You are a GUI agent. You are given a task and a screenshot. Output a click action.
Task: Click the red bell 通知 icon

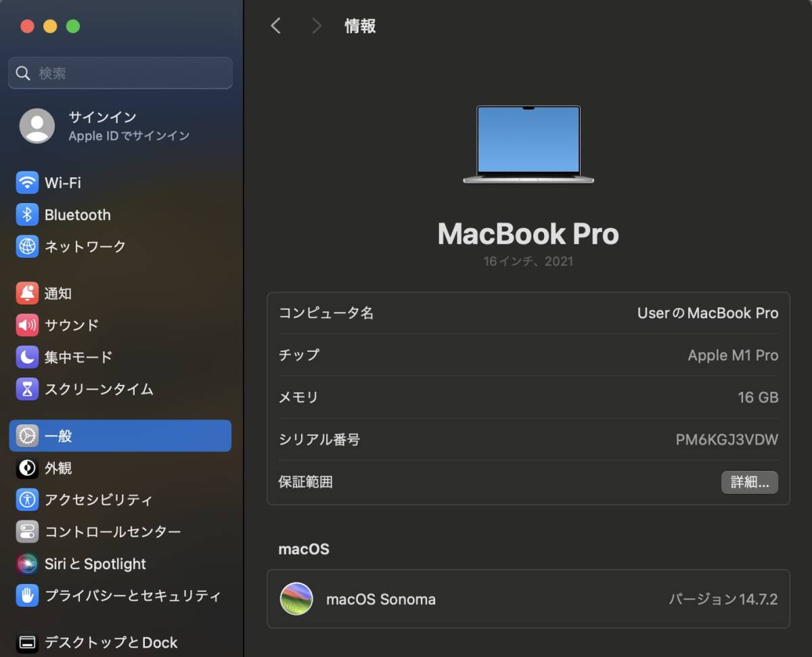click(x=27, y=293)
